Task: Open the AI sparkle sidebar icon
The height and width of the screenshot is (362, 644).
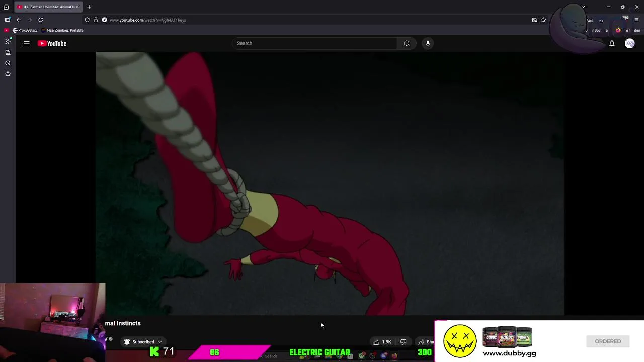Action: click(x=8, y=41)
